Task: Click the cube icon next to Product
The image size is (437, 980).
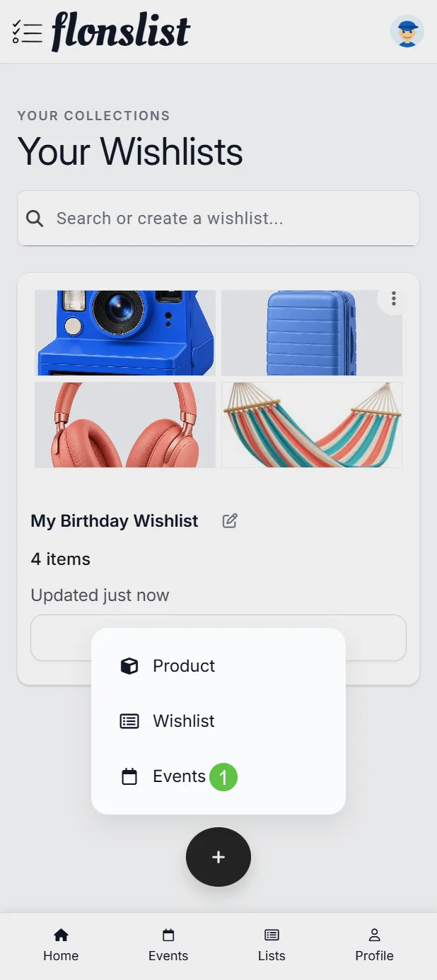Action: [129, 666]
